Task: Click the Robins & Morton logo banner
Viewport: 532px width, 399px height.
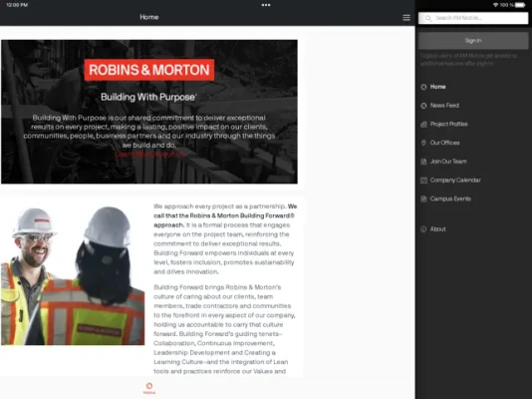Action: click(149, 70)
